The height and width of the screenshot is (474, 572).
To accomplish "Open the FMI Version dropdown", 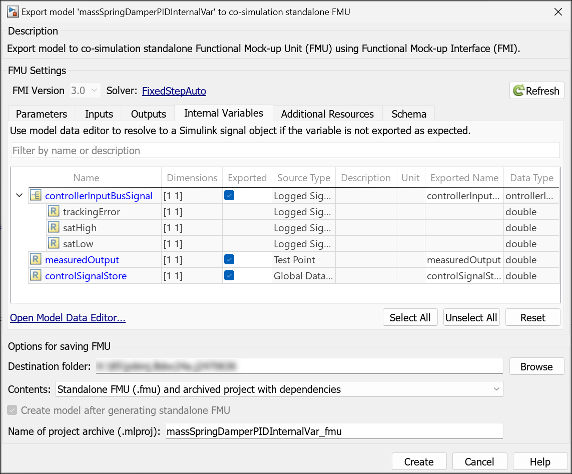I will click(x=85, y=90).
